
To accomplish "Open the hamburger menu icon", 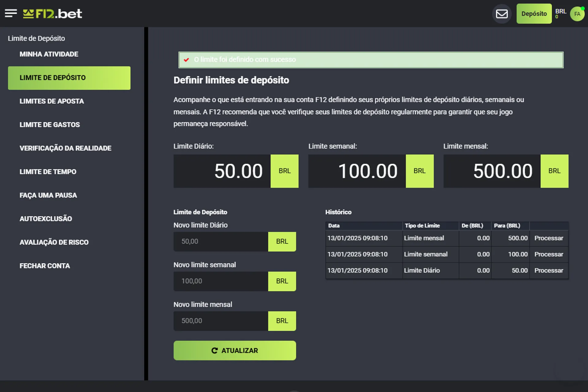I will [11, 13].
